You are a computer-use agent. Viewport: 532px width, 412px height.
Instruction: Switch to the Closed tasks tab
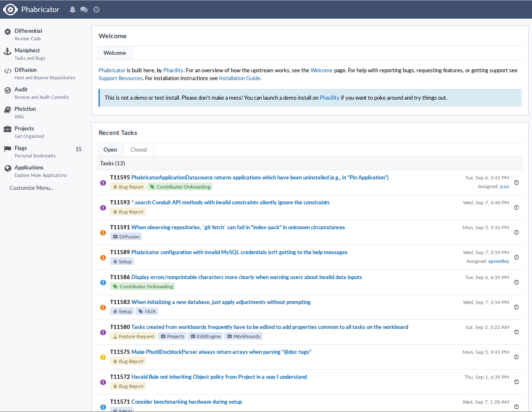coord(138,150)
